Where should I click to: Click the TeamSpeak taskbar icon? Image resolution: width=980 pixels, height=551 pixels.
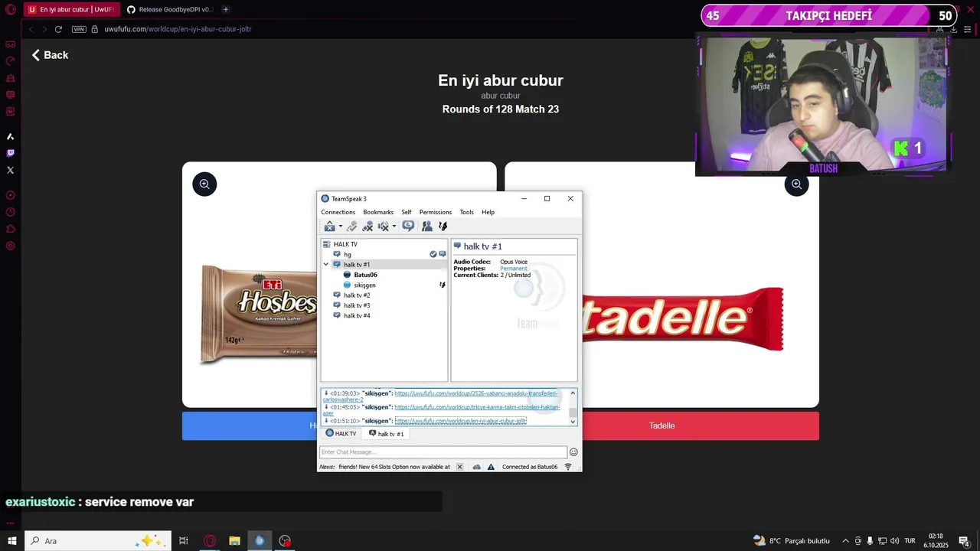click(260, 541)
